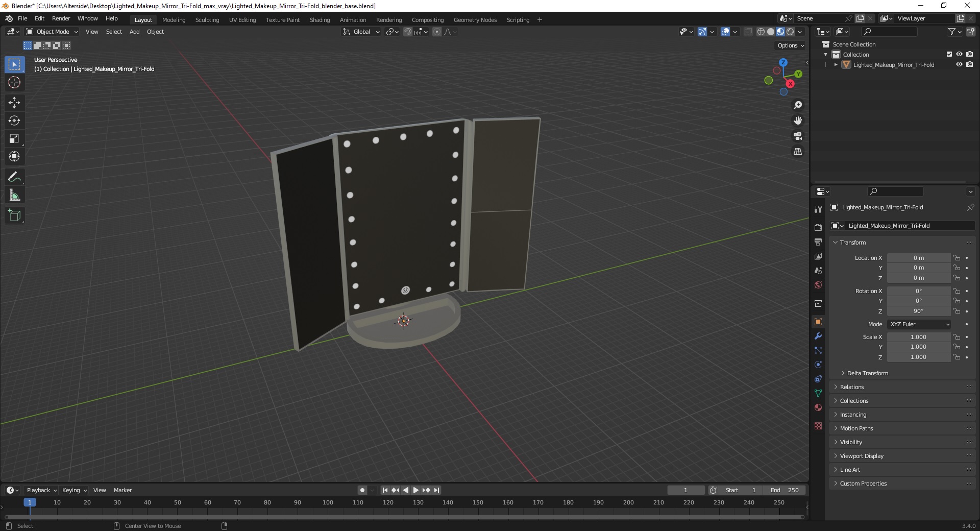This screenshot has width=980, height=531.
Task: Click the Scale Z value field
Action: (x=919, y=357)
